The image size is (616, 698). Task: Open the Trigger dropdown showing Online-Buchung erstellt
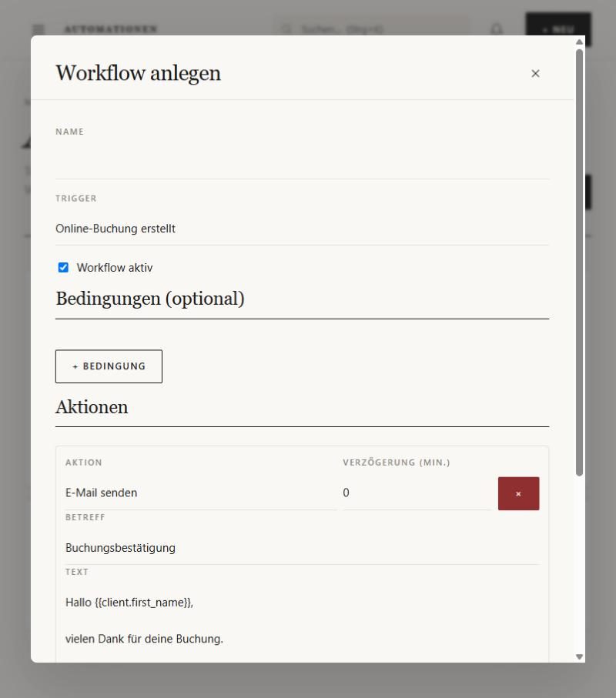302,229
